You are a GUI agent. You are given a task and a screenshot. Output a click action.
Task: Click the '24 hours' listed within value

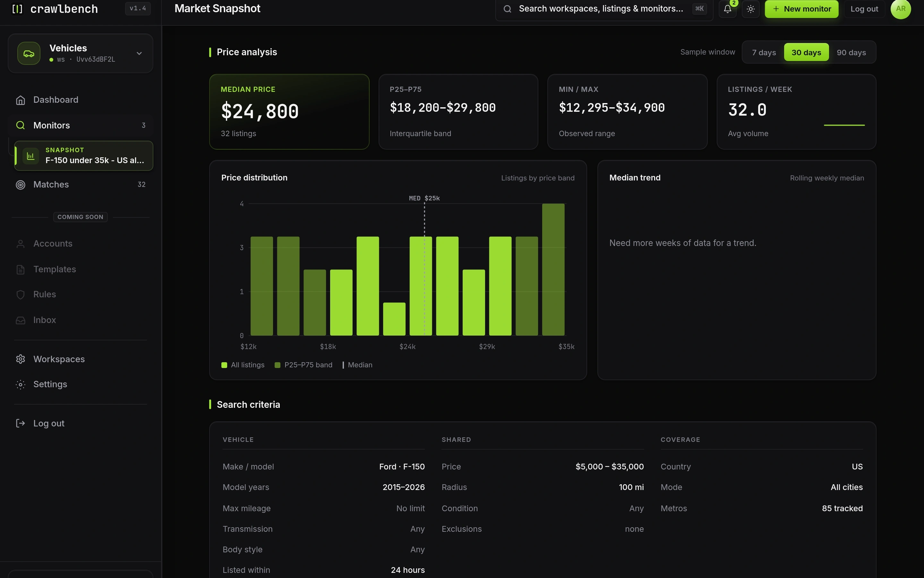click(408, 570)
